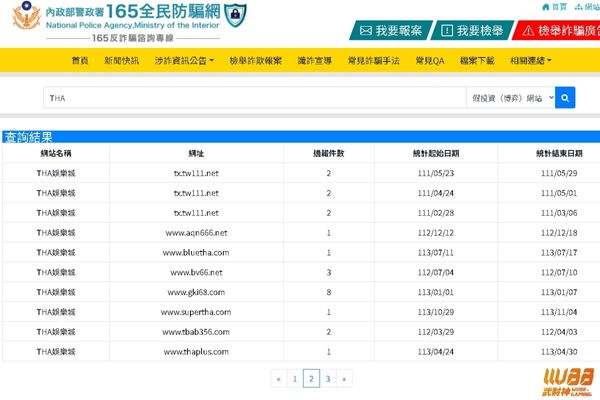Open the 我要檢舉 report button
The height and width of the screenshot is (400, 600).
pos(472,31)
